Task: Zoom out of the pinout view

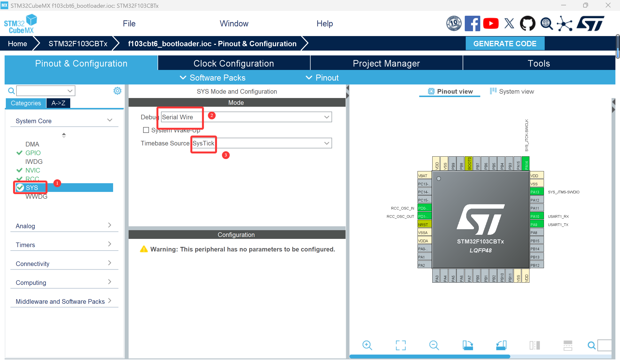Action: (x=434, y=345)
